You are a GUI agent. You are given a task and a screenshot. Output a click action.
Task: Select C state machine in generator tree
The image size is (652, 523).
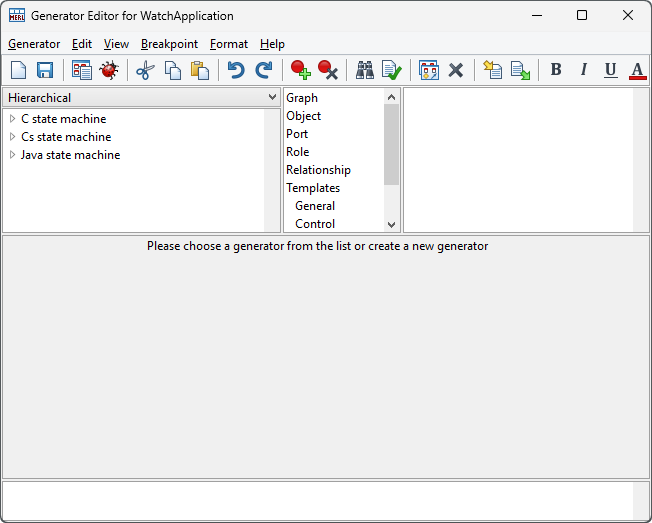64,119
